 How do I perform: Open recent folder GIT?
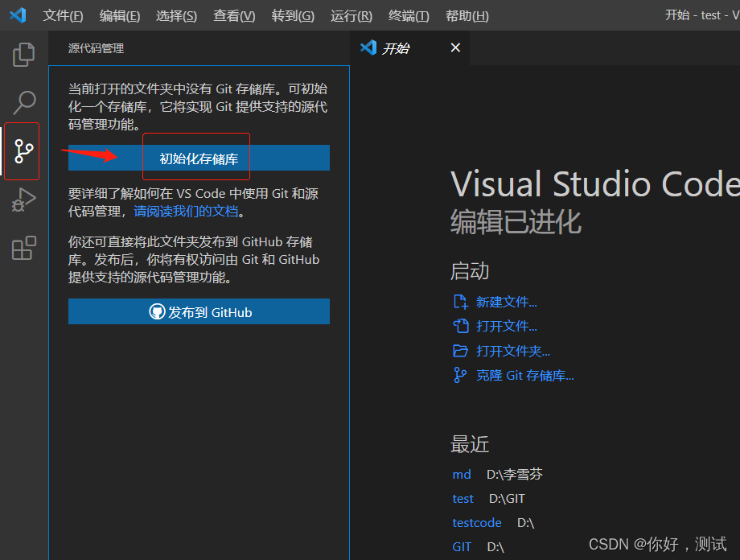point(462,547)
